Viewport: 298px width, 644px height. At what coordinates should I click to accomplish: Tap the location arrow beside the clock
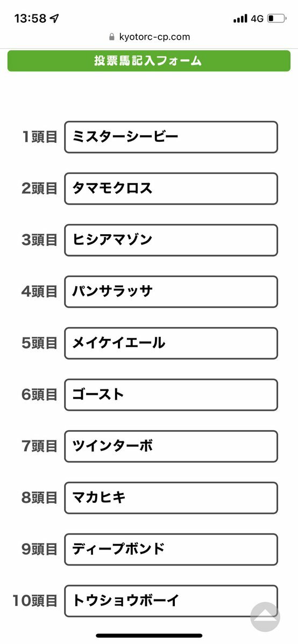pyautogui.click(x=54, y=18)
